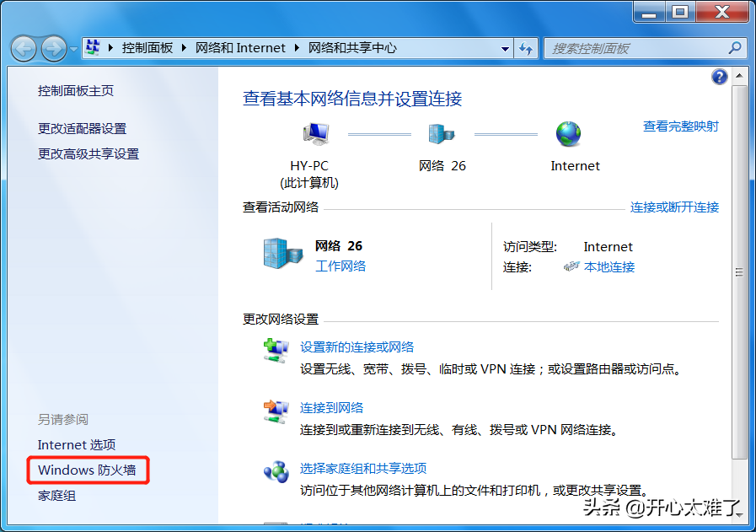Open the address bar history dropdown arrow
This screenshot has width=756, height=532.
pos(505,49)
